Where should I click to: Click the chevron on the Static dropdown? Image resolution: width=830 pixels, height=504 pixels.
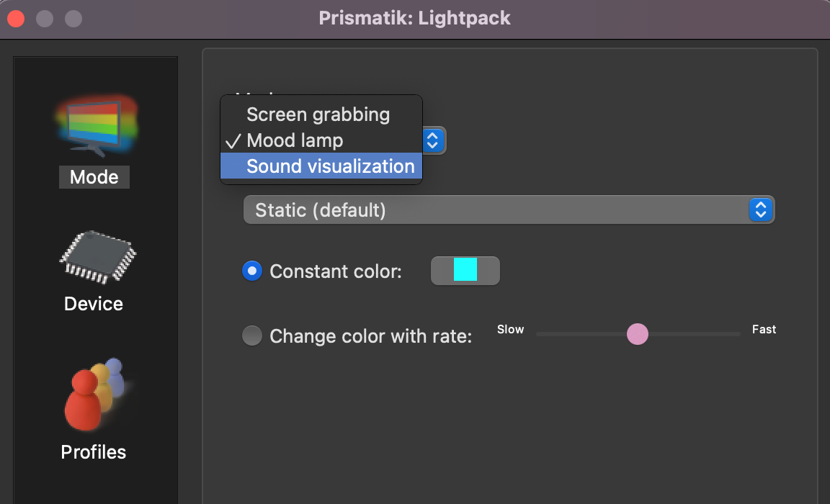pyautogui.click(x=761, y=210)
